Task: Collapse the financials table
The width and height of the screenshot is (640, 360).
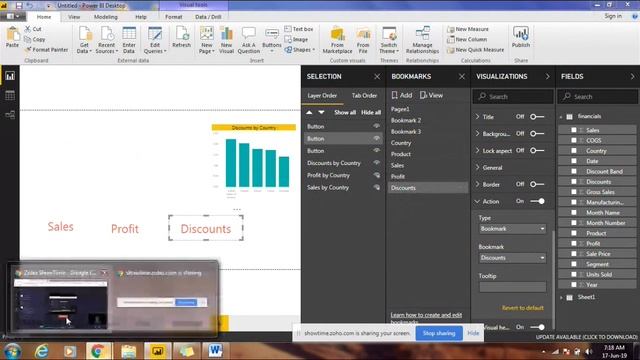Action: point(561,117)
